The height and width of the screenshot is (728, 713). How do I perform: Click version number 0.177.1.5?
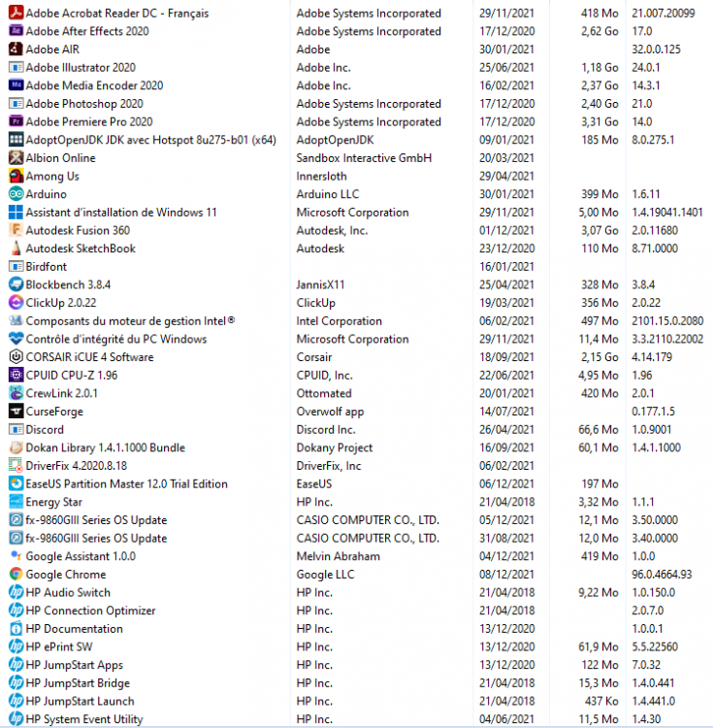pos(653,412)
